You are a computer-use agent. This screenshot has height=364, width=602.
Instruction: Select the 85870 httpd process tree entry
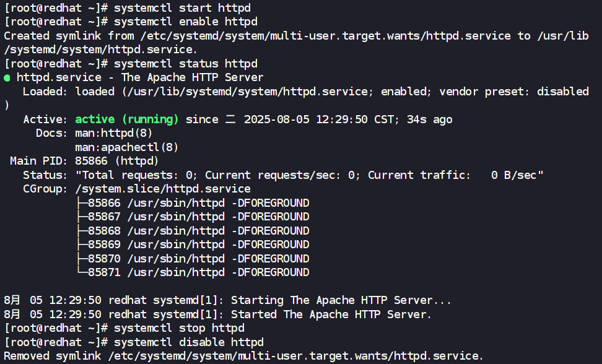pyautogui.click(x=198, y=259)
